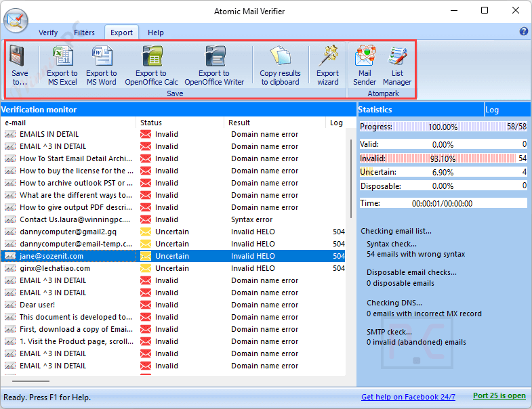The image size is (532, 409).
Task: Click row icon beside Contact Us.laura@winningpc entry
Action: pyautogui.click(x=10, y=219)
